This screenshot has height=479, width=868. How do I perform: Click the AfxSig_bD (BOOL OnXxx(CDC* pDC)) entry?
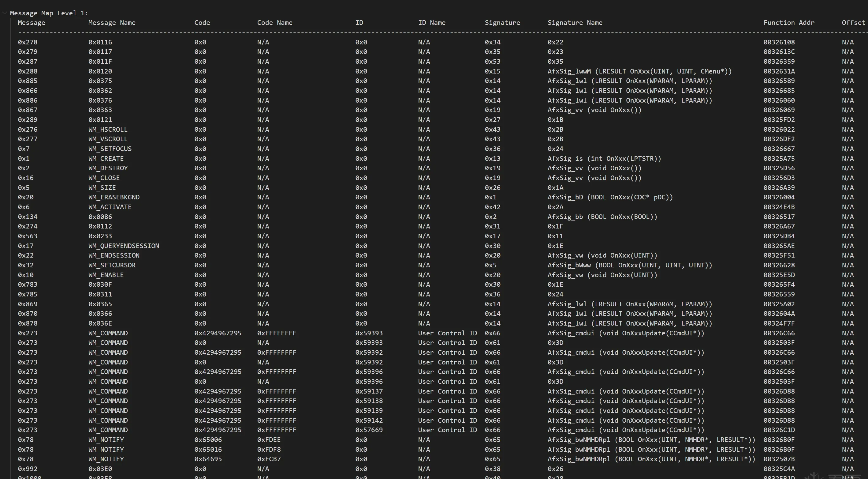point(610,197)
